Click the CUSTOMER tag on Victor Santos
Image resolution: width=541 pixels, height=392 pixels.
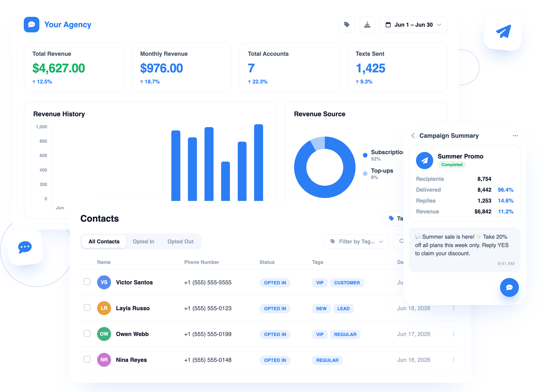coord(347,283)
